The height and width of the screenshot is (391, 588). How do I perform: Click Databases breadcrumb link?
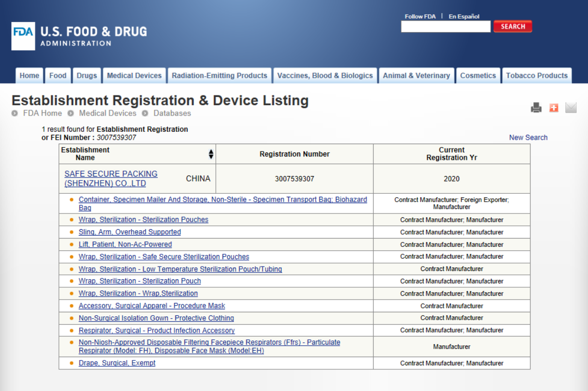coord(172,113)
